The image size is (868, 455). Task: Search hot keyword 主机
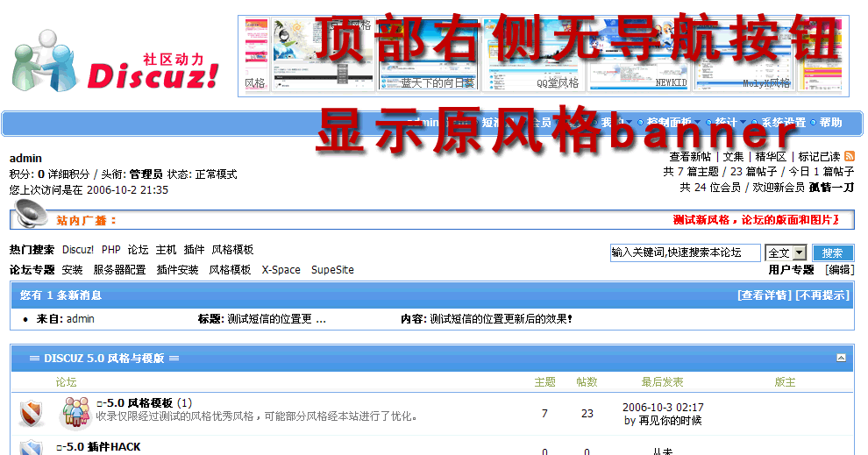pos(166,250)
